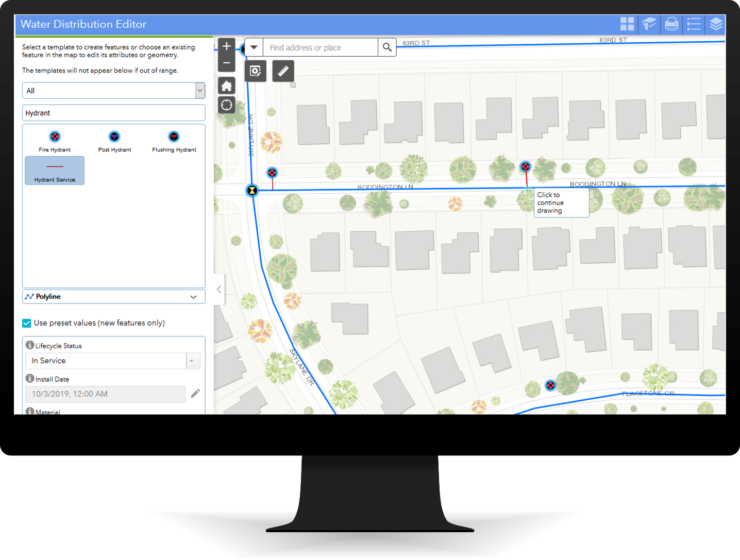The height and width of the screenshot is (560, 740).
Task: Open the bookmarks panel
Action: point(649,24)
